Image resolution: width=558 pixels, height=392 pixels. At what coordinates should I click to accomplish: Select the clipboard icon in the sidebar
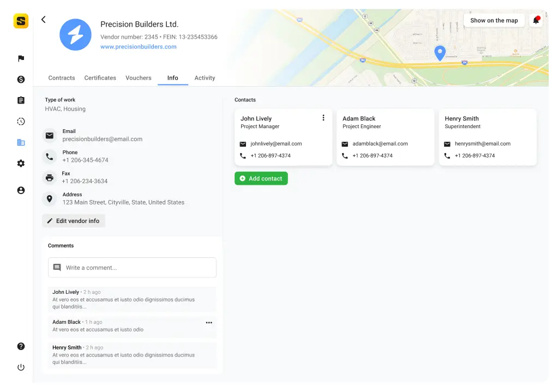click(x=21, y=100)
